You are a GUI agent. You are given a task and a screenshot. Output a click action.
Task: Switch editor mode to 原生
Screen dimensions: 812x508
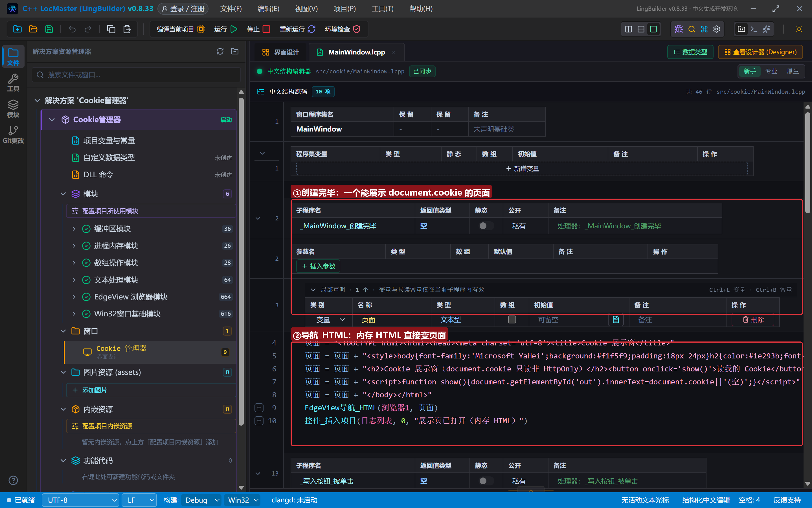coord(793,71)
